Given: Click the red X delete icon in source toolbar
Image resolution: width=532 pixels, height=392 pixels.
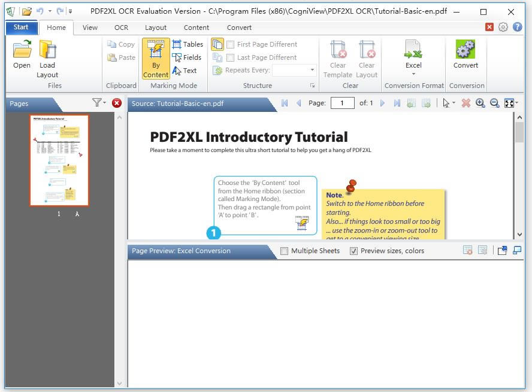Looking at the screenshot, I should (466, 103).
